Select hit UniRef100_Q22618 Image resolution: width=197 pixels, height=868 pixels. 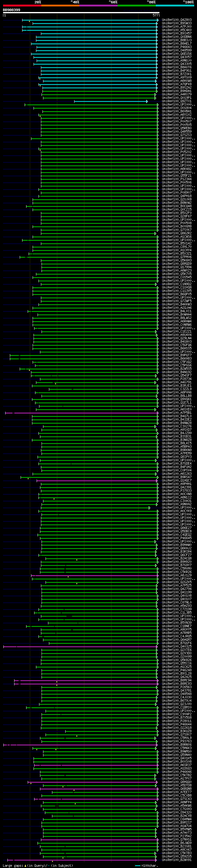click(177, 728)
